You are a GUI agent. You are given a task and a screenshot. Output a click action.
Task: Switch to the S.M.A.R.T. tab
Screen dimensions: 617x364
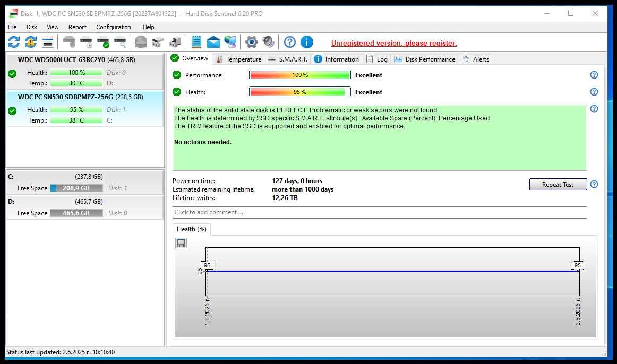[288, 59]
